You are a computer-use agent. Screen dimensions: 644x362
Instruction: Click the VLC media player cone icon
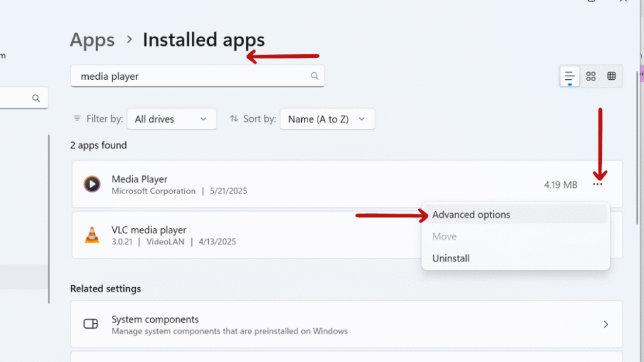[x=92, y=235]
